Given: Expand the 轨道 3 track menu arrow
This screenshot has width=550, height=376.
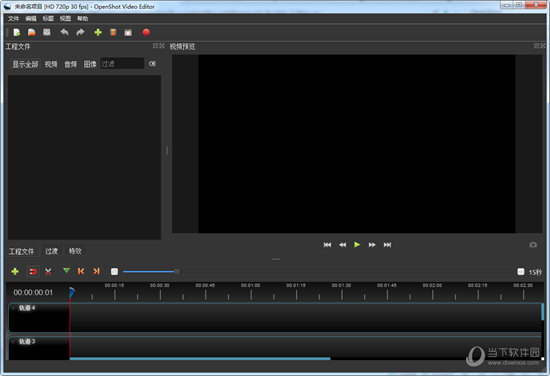Looking at the screenshot, I should point(14,341).
